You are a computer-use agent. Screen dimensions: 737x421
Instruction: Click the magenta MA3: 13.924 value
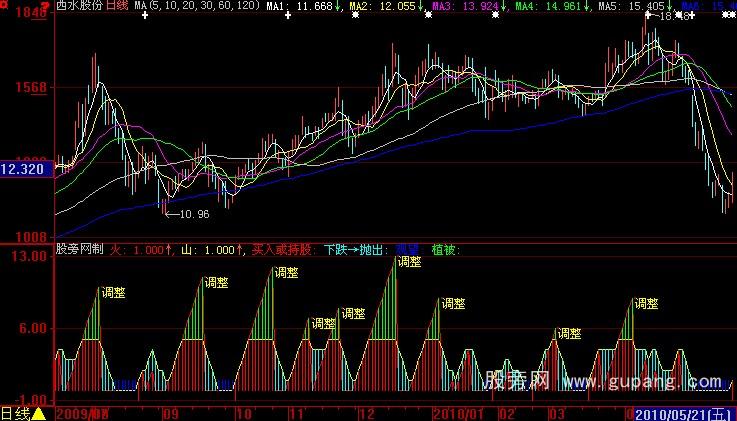pyautogui.click(x=465, y=6)
